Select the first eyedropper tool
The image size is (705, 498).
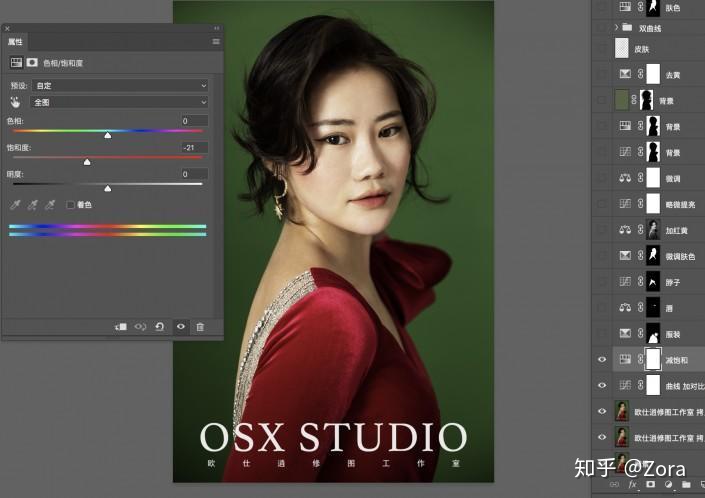(x=15, y=205)
